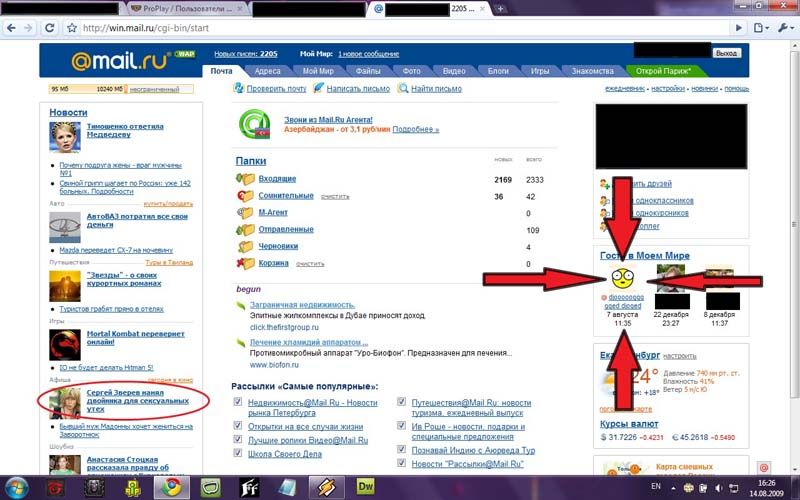Switch to the Фото tab
Image resolution: width=800 pixels, height=500 pixels.
411,71
